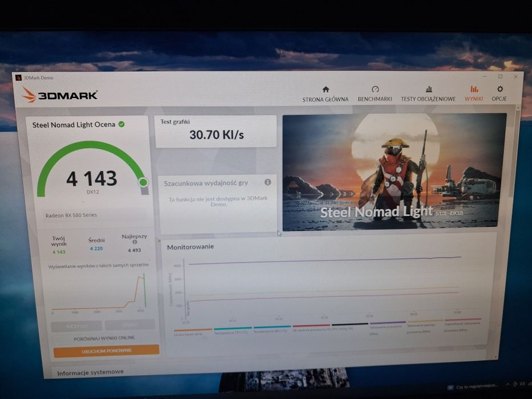The image size is (532, 399).
Task: Switch to the Wyniki results tab
Action: [474, 94]
